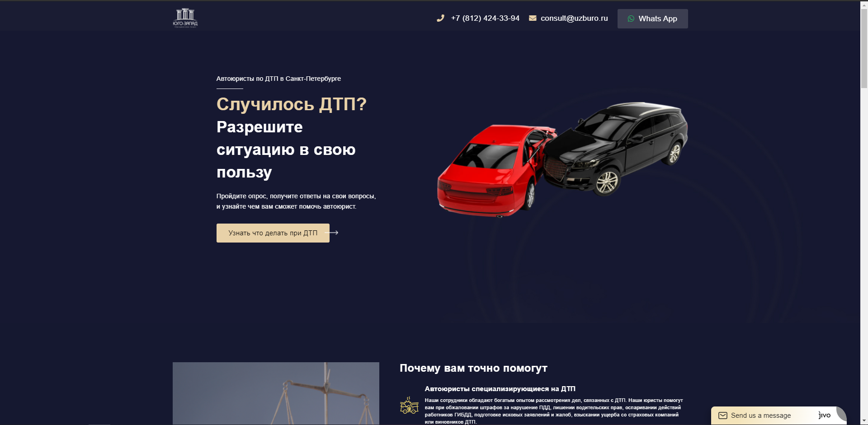Click the crashed cars illustration

pos(561,158)
